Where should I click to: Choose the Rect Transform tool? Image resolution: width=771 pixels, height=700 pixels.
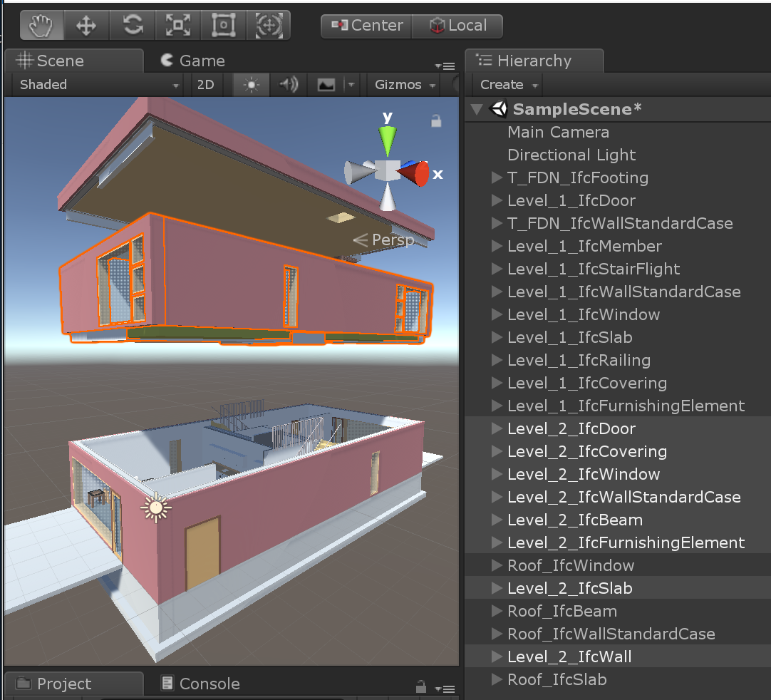pyautogui.click(x=222, y=24)
